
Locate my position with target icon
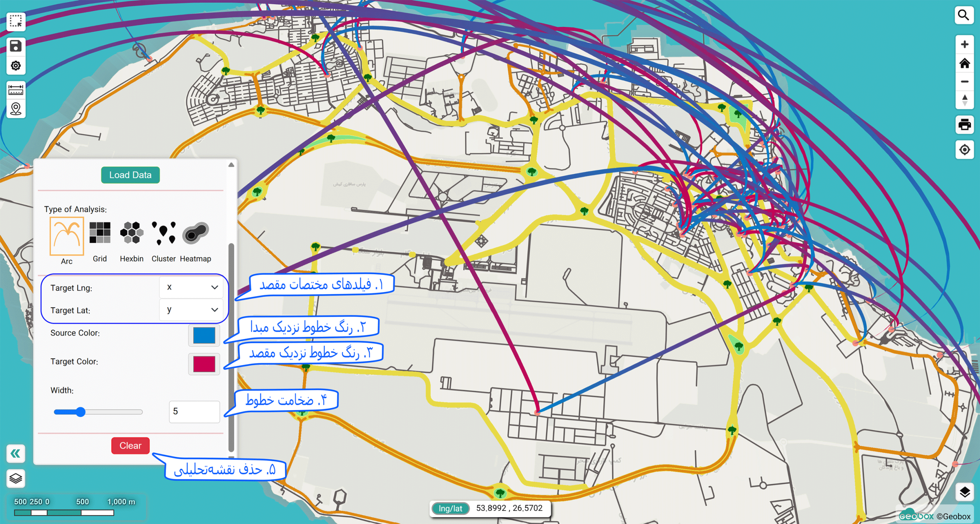pyautogui.click(x=964, y=150)
